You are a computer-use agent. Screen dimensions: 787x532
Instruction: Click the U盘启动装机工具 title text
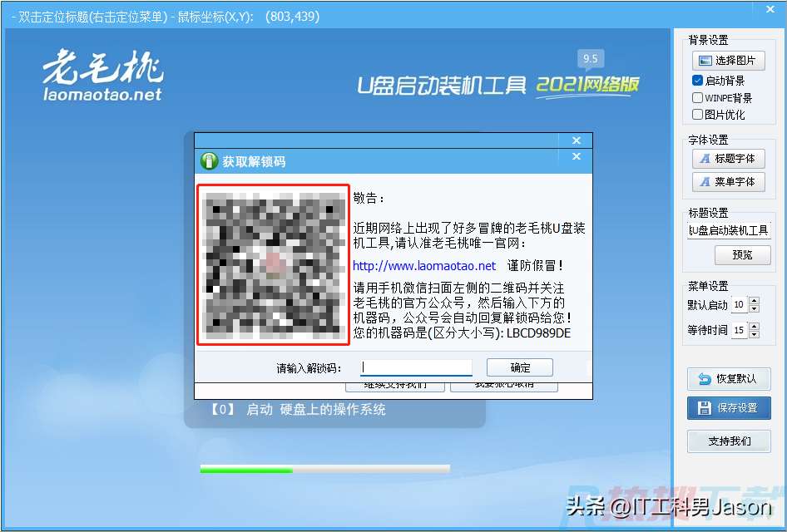coord(442,86)
